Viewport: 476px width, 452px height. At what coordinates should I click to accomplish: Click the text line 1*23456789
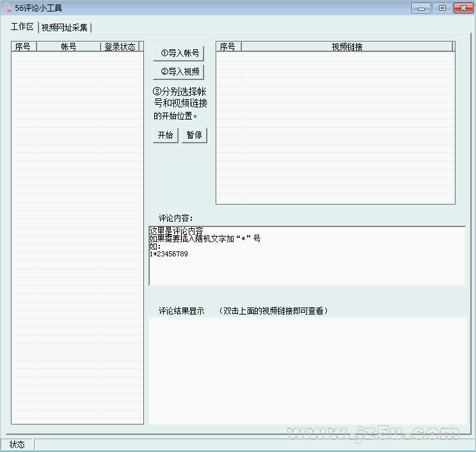[x=168, y=254]
